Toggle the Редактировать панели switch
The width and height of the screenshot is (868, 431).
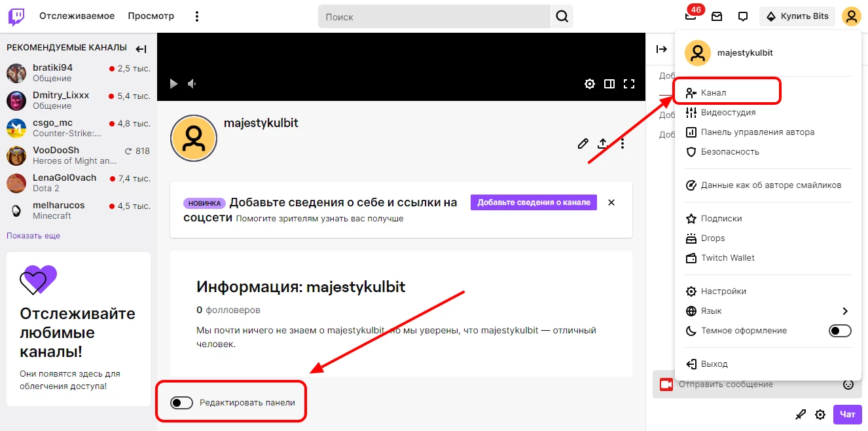coord(181,402)
